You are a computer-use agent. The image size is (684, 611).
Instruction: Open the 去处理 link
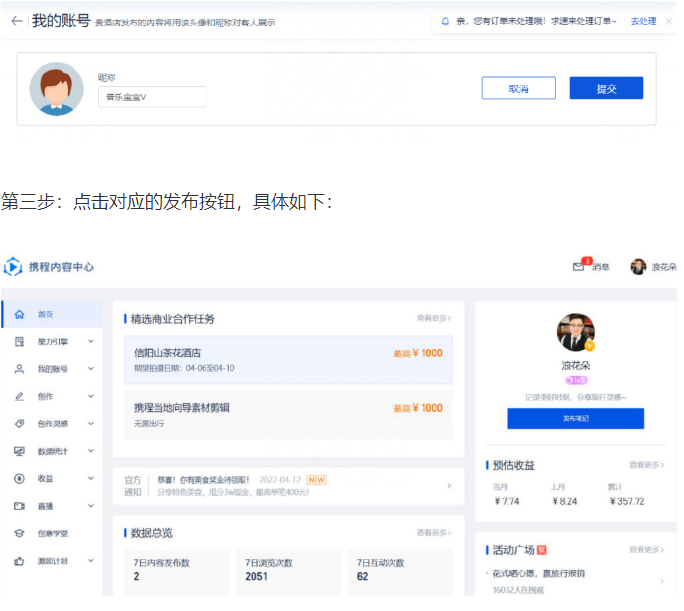pyautogui.click(x=643, y=21)
